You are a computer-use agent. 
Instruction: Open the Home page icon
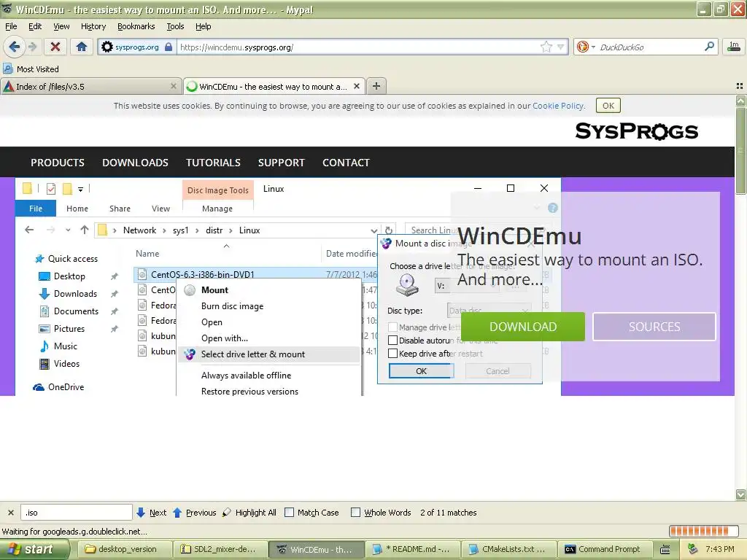tap(82, 47)
